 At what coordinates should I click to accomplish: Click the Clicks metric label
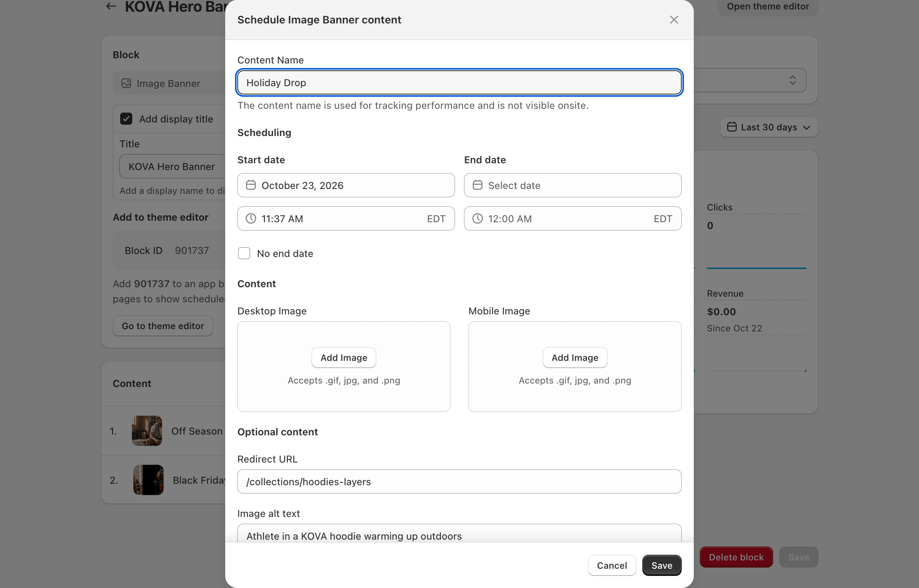click(x=720, y=207)
